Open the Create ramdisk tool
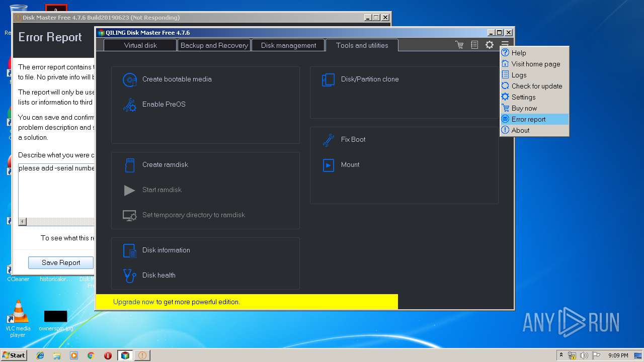 156,165
